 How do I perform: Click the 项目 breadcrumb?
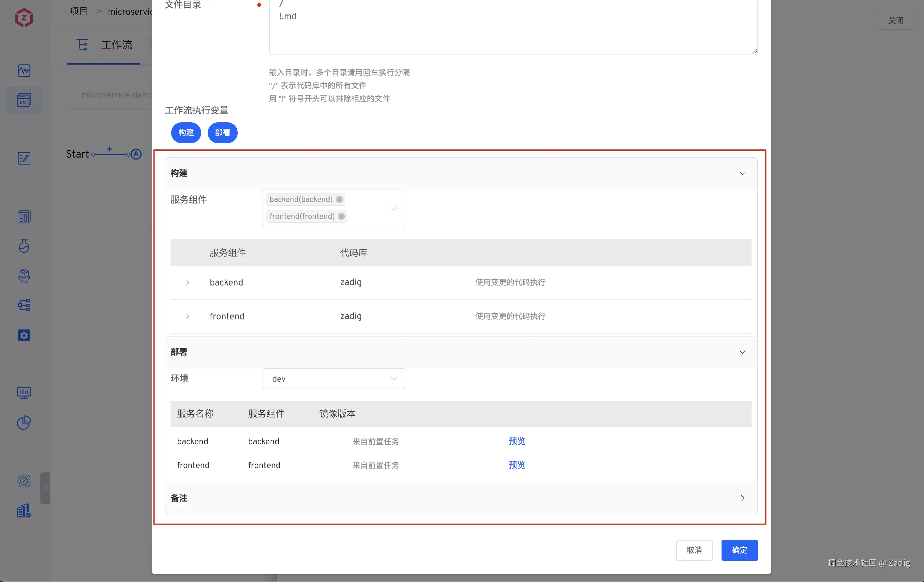[79, 11]
